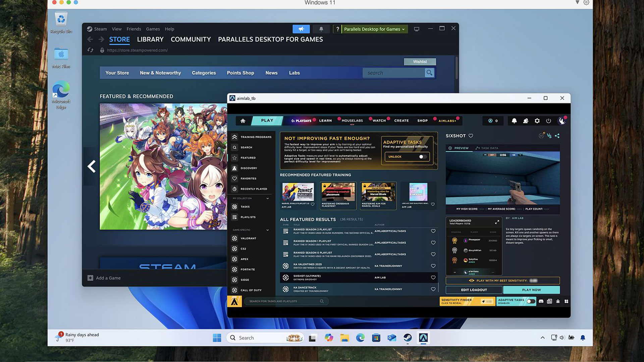Open the Aim Lab profile avatar
This screenshot has width=644, height=362.
coord(562,121)
